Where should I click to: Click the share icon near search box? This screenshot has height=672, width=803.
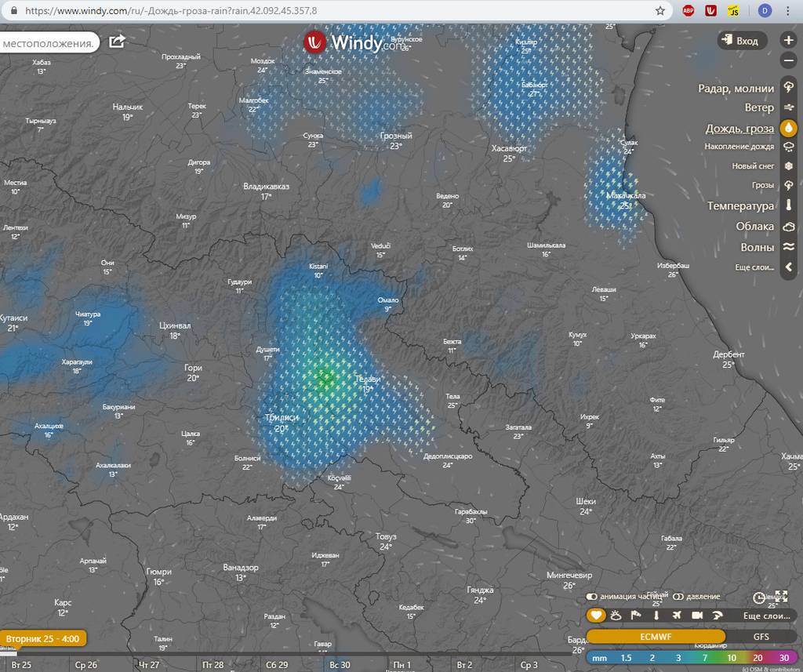click(x=117, y=42)
